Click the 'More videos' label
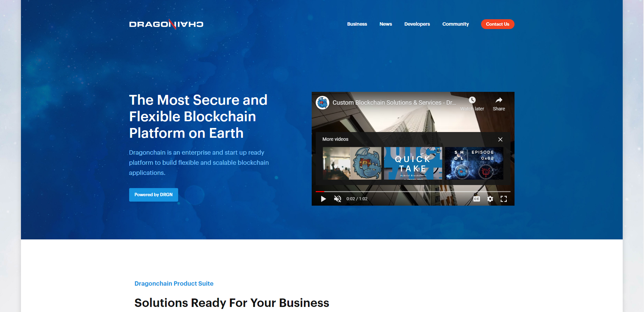Viewport: 644px width, 312px height. point(335,139)
